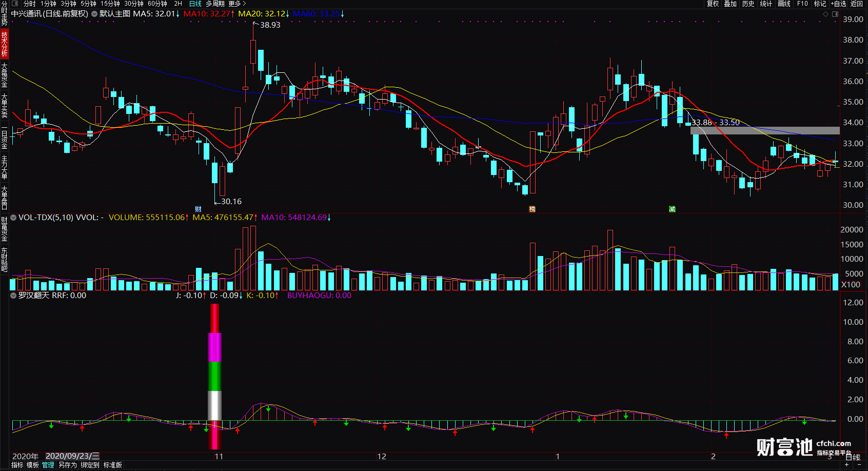Expand the 罗汉翻天 indicator dropdown circle
868x471 pixels.
pos(13,296)
